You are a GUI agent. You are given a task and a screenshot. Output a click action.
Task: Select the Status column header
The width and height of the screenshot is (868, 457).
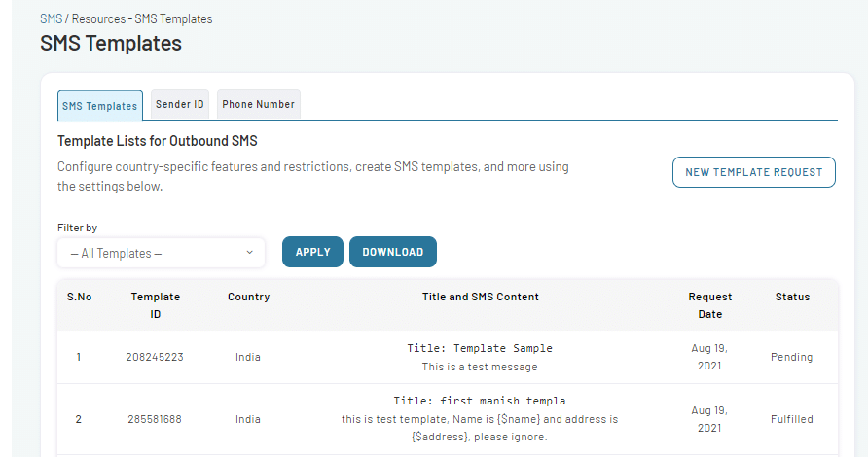click(x=792, y=297)
